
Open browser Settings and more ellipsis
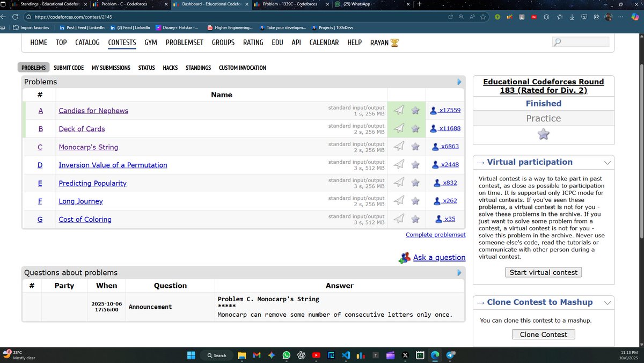click(x=621, y=17)
